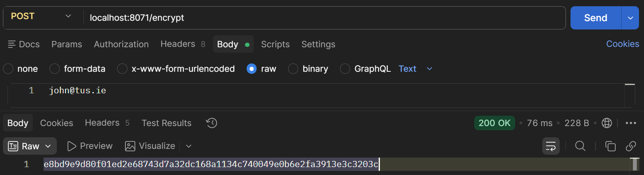Select the GraphQL body type
Viewport: 644px width, 175px height.
pos(365,69)
